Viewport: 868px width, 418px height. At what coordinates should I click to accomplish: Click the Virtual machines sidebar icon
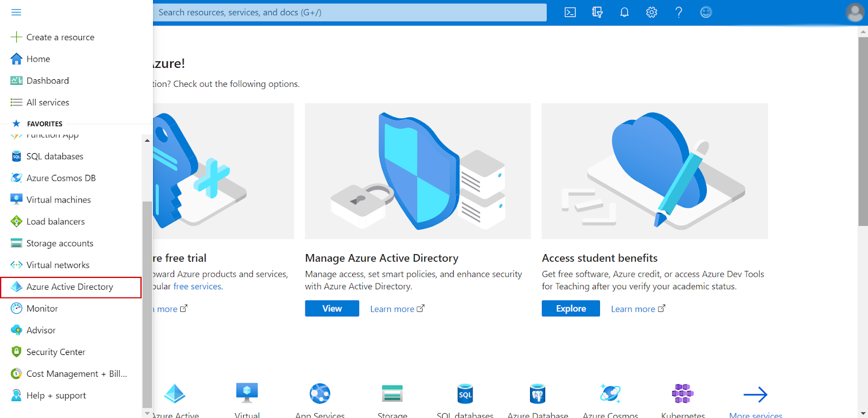[x=16, y=199]
